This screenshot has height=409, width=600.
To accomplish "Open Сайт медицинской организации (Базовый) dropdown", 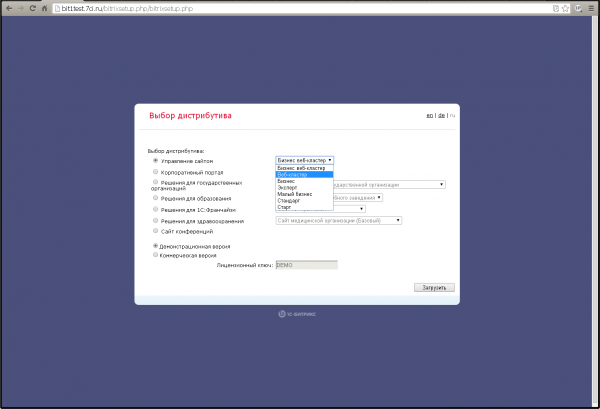I will 339,220.
